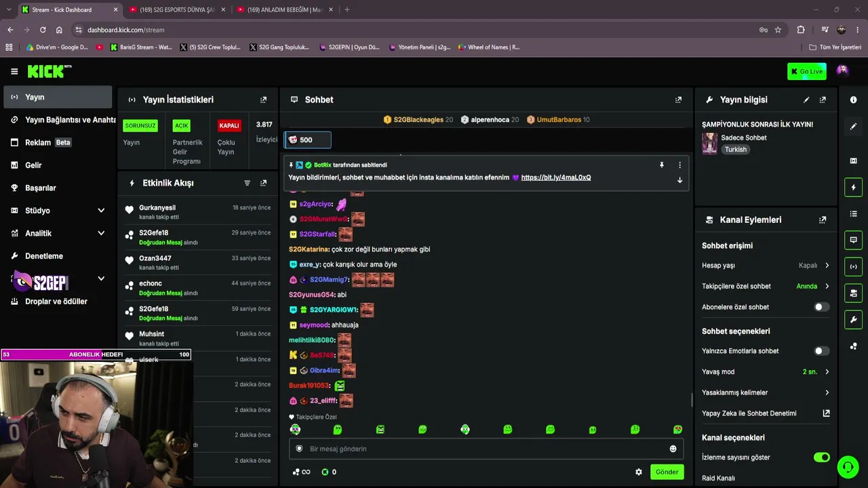Select Yayın in the sidebar
This screenshot has height=488, width=868.
[x=58, y=97]
